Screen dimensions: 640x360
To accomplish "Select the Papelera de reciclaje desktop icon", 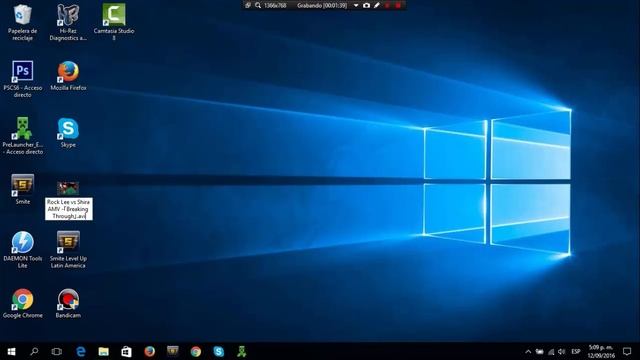I will (22, 22).
